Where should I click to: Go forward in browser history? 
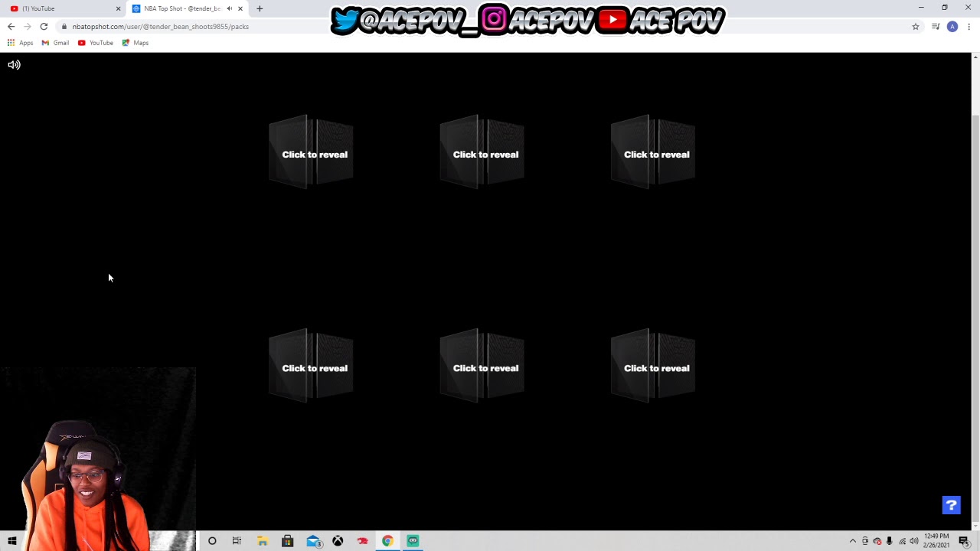pyautogui.click(x=27, y=27)
